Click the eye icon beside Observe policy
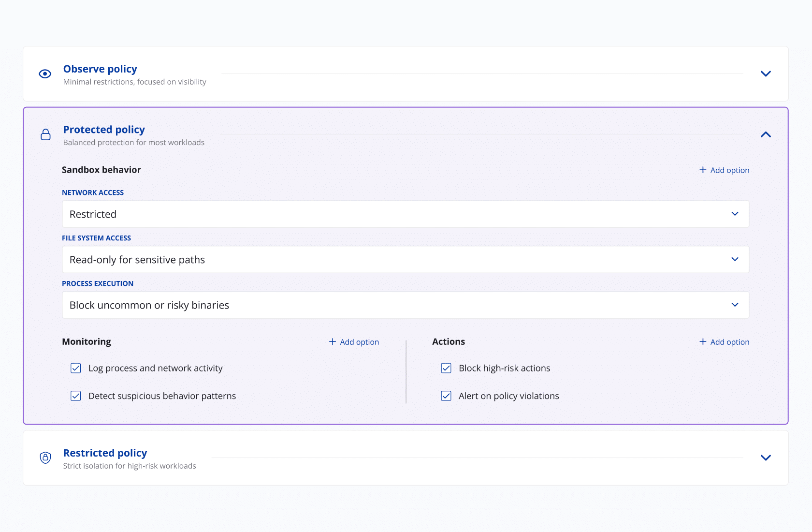The image size is (812, 532). point(45,74)
